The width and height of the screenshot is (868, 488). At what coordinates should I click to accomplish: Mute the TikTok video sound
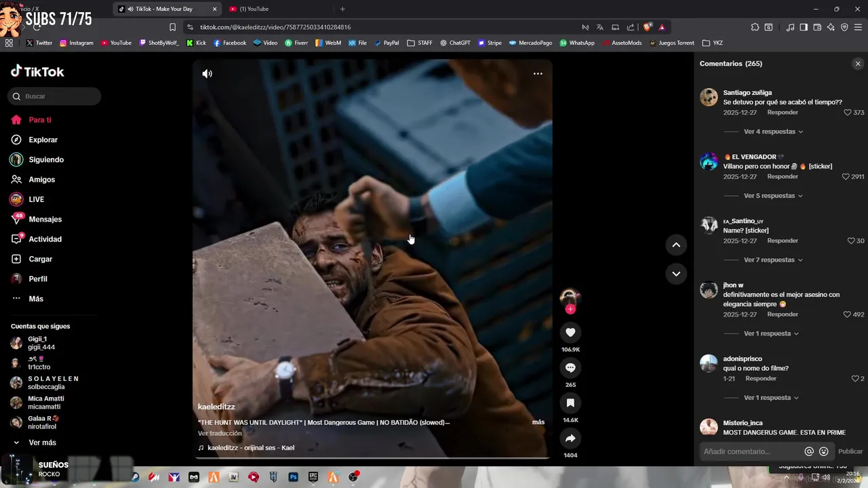207,74
